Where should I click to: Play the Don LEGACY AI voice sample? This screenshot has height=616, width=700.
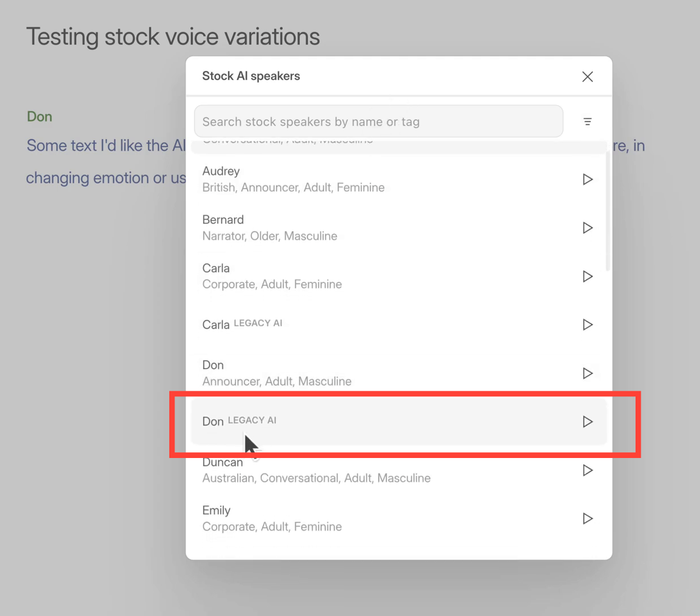click(x=588, y=422)
